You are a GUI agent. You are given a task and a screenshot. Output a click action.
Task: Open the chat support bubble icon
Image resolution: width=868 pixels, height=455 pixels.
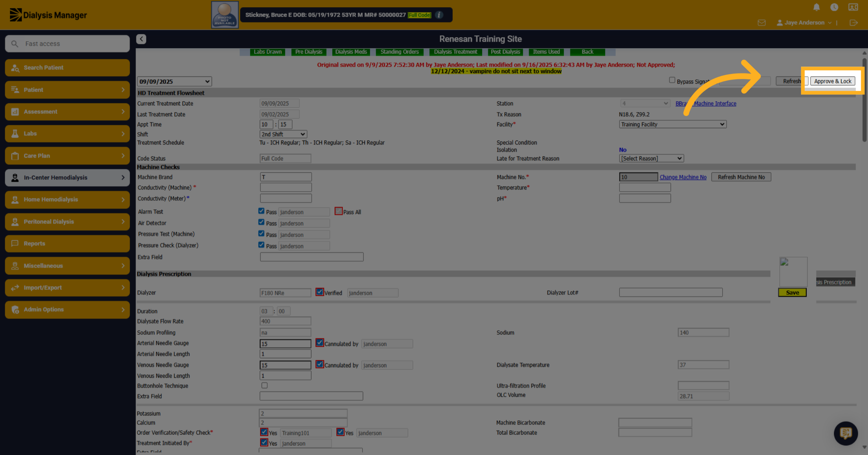(846, 433)
